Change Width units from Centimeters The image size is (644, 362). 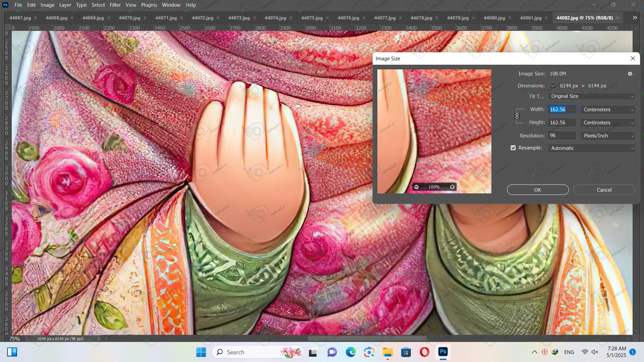[x=608, y=110]
